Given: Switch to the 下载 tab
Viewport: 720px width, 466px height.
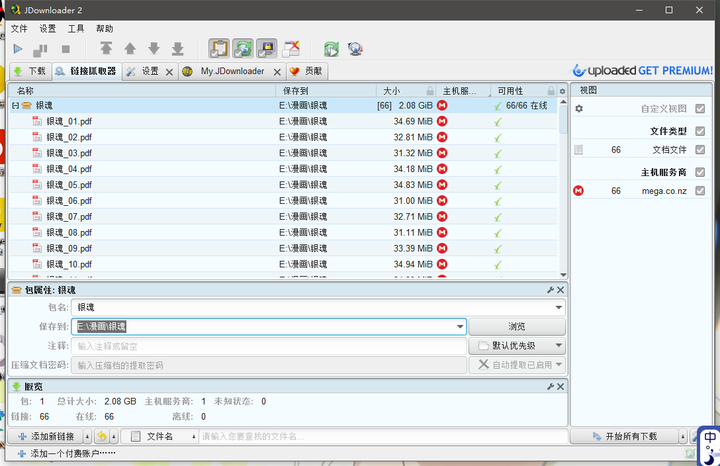Looking at the screenshot, I should pos(29,72).
